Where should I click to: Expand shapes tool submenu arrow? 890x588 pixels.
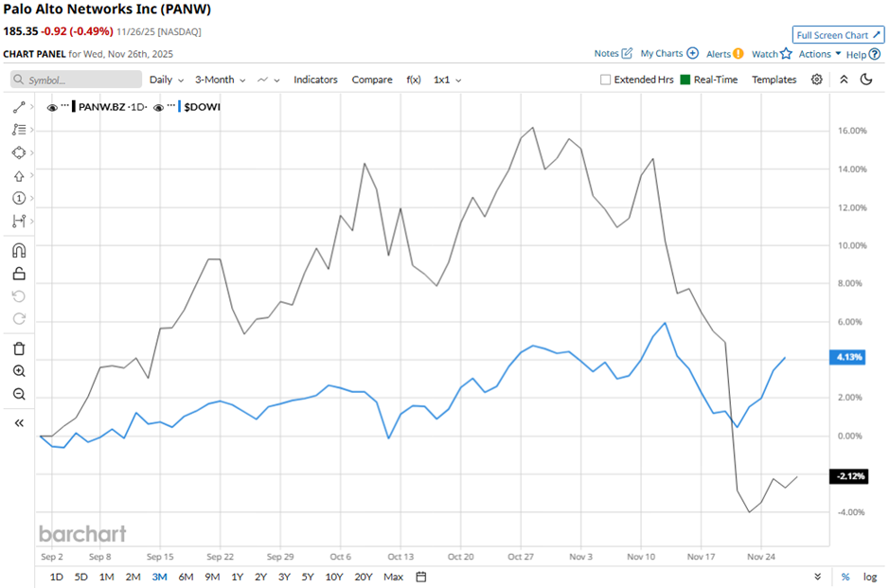click(x=32, y=152)
